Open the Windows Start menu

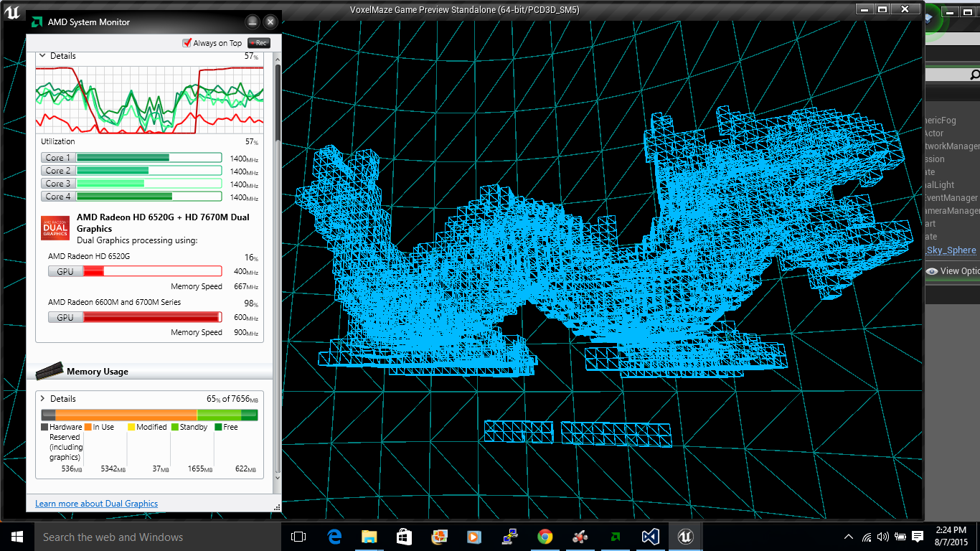click(17, 537)
